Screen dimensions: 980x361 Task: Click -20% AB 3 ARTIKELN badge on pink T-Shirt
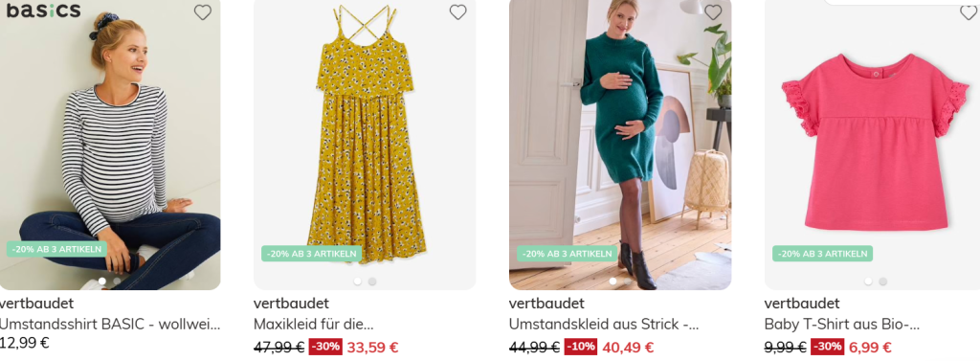click(822, 254)
